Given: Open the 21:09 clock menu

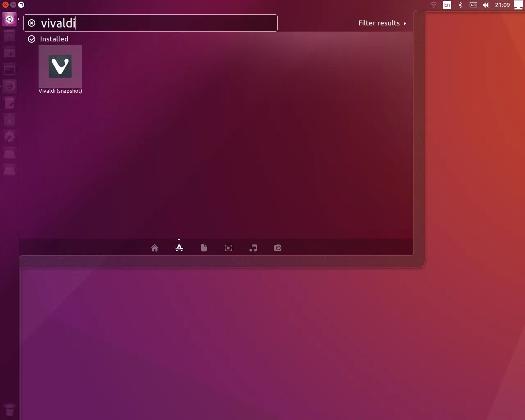Looking at the screenshot, I should point(502,5).
